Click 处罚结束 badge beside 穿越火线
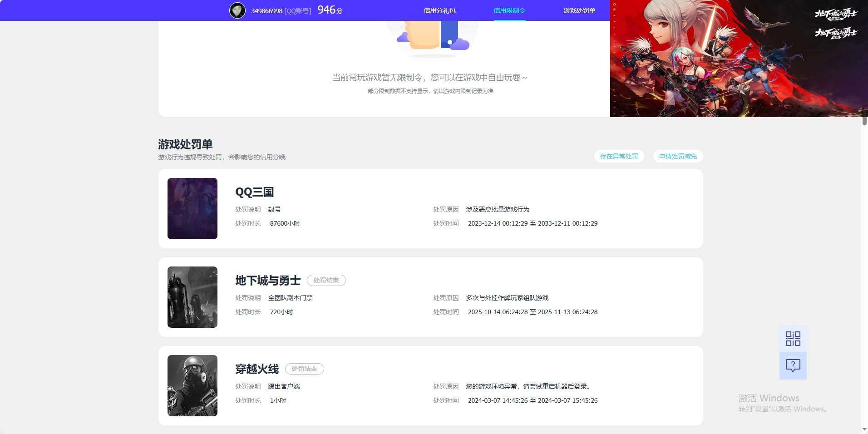This screenshot has width=868, height=434. [305, 369]
